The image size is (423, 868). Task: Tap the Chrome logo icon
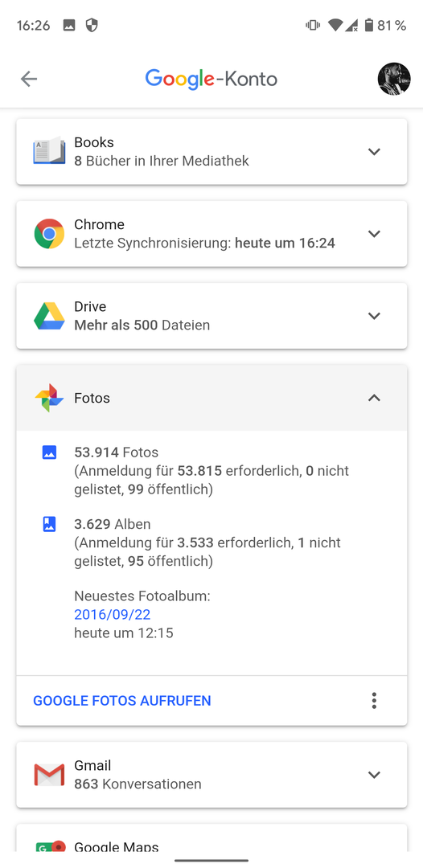(x=49, y=233)
